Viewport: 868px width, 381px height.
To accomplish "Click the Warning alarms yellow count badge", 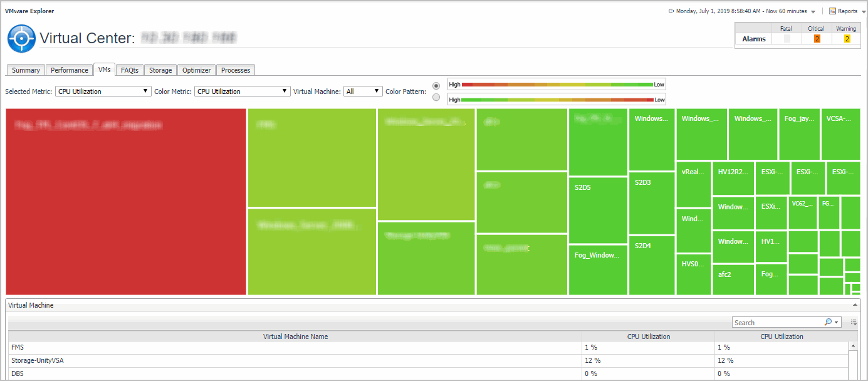I will pyautogui.click(x=847, y=39).
